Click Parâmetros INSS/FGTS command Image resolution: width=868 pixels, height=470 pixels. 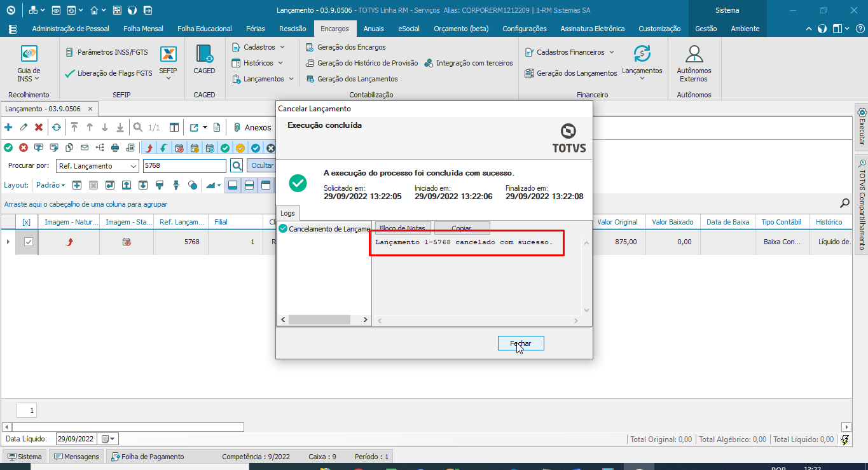107,52
